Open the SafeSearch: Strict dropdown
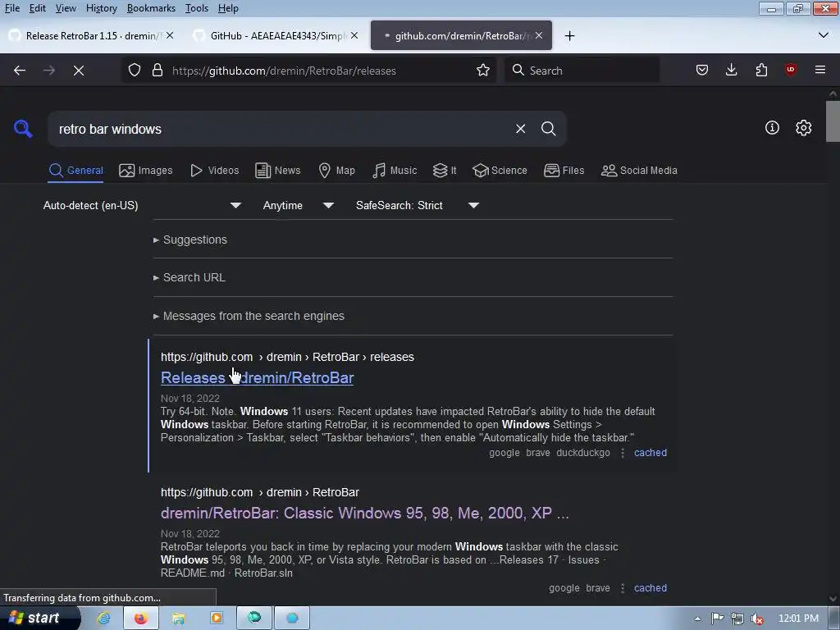The image size is (840, 630). click(x=417, y=205)
